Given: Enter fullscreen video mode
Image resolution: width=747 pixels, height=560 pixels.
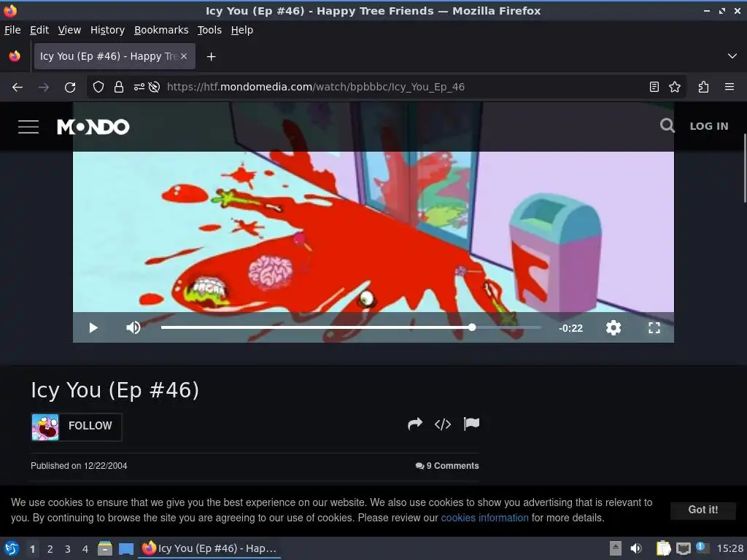Looking at the screenshot, I should click(x=654, y=327).
